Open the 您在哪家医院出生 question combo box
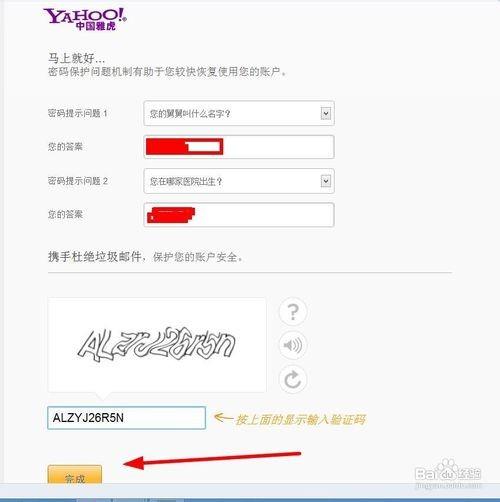Screen dimensions: 500x502 (x=239, y=181)
